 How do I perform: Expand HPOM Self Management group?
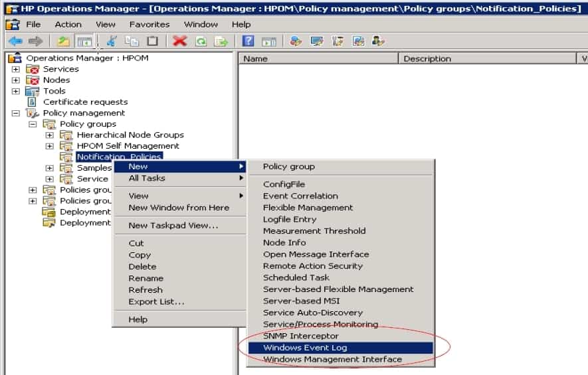tap(50, 146)
